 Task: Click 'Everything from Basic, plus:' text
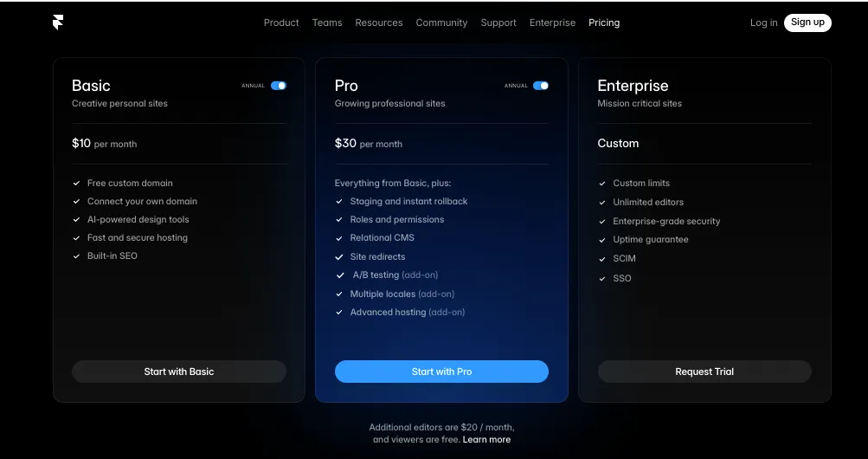coord(393,184)
